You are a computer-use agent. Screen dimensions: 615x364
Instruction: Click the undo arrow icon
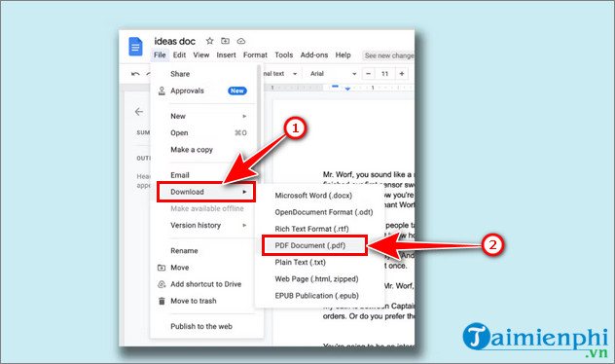coord(135,74)
